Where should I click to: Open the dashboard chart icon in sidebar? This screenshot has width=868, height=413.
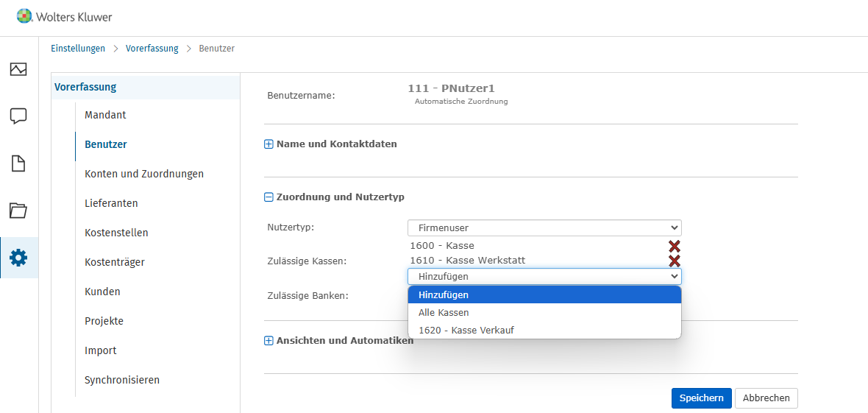(18, 69)
